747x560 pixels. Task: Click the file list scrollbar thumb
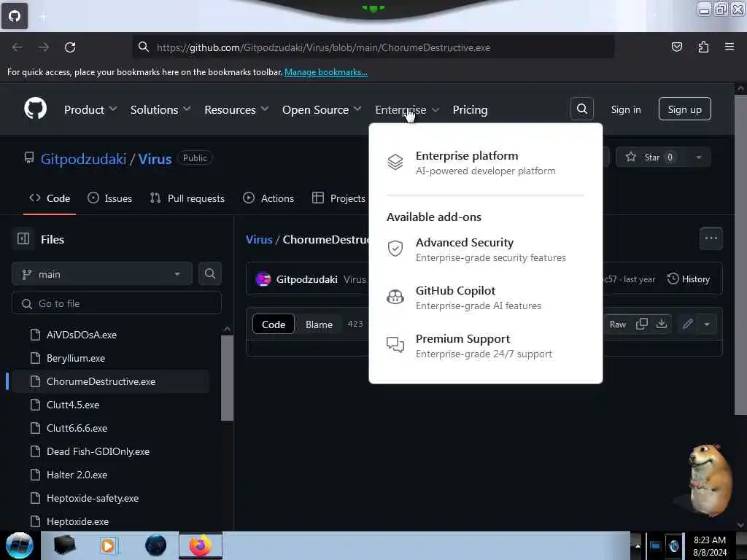pos(227,378)
